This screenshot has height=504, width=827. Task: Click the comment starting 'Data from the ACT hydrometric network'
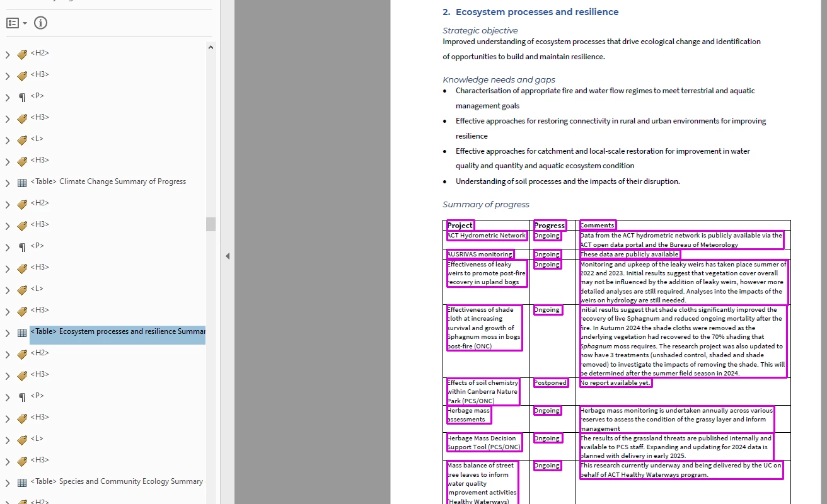pos(681,240)
